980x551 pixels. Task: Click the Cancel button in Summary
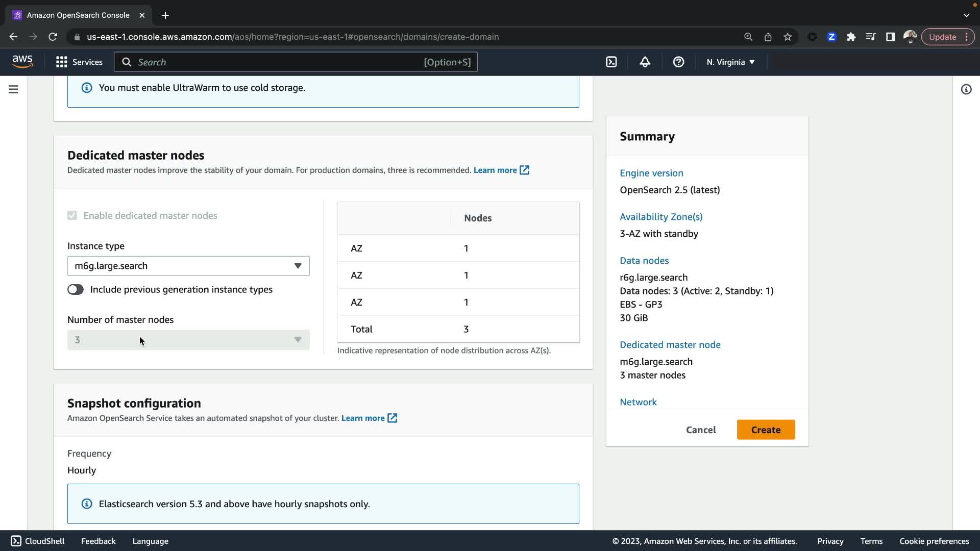coord(701,430)
